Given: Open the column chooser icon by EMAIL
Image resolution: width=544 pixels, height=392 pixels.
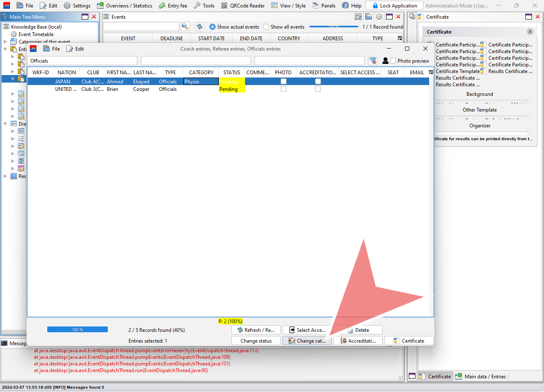Looking at the screenshot, I should [431, 72].
